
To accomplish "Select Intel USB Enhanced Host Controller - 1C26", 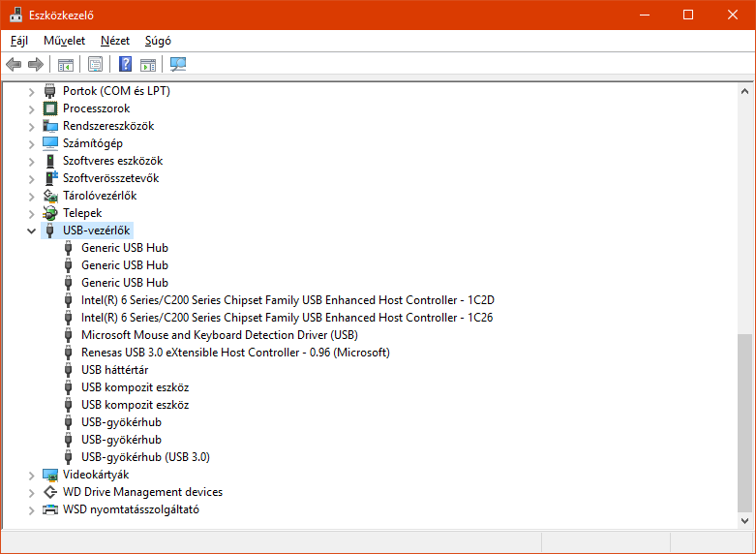I will coord(287,318).
